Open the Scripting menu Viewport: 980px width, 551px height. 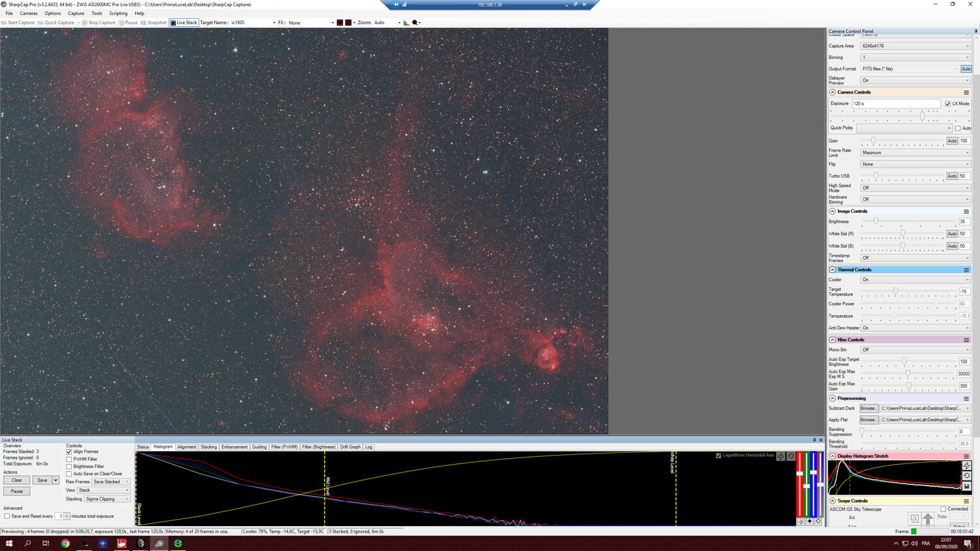pyautogui.click(x=118, y=13)
